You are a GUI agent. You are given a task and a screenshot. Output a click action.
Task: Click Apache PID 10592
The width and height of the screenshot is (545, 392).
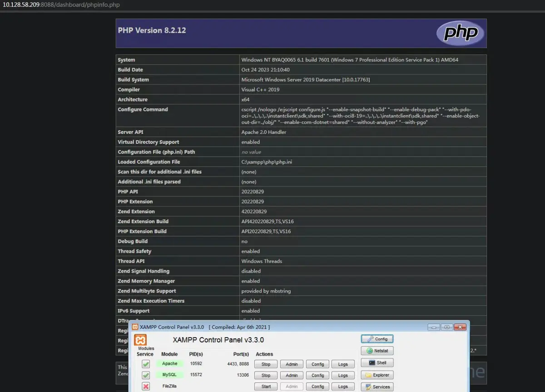(196, 364)
